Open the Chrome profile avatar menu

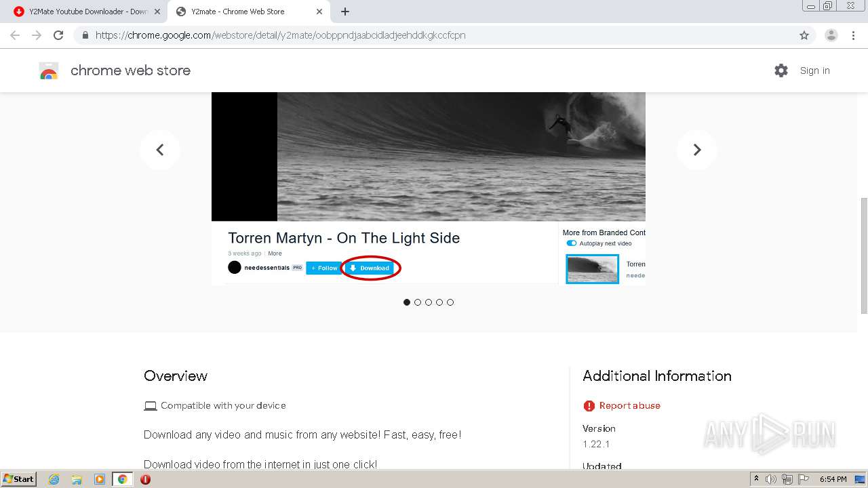click(x=831, y=35)
